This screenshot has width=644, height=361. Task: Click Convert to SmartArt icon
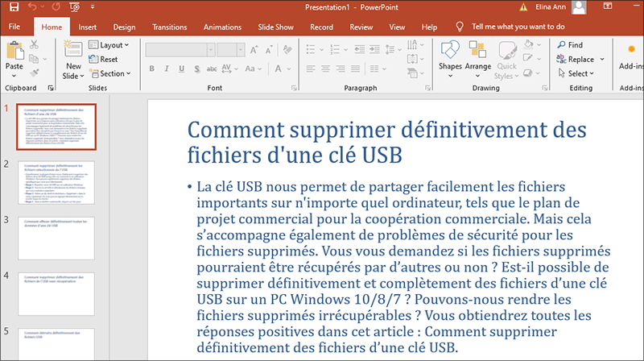coord(412,73)
